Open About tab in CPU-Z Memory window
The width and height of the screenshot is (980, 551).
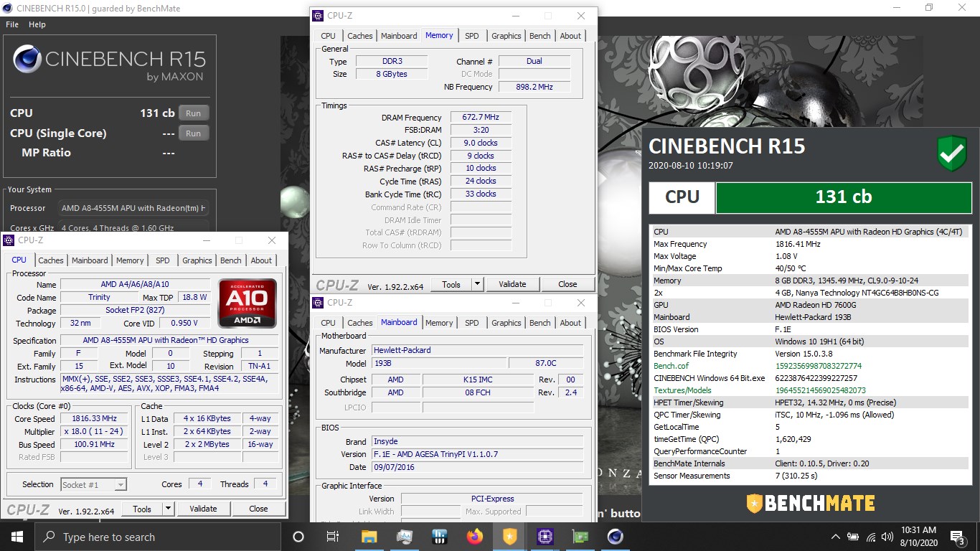(570, 36)
